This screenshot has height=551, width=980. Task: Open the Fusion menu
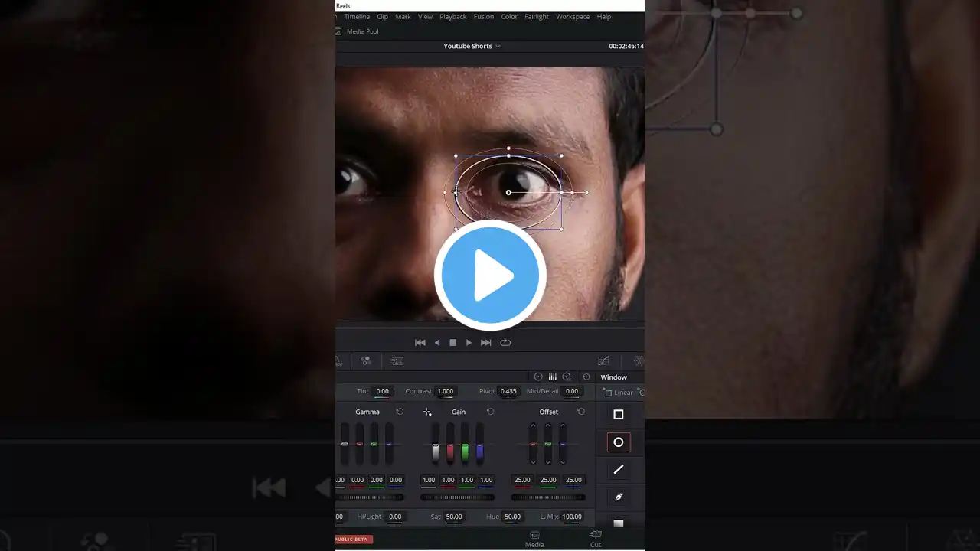point(484,17)
